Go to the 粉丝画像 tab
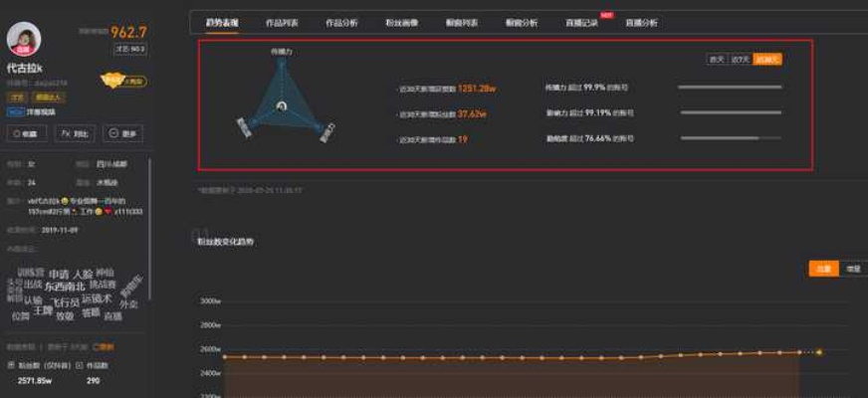 click(x=401, y=22)
